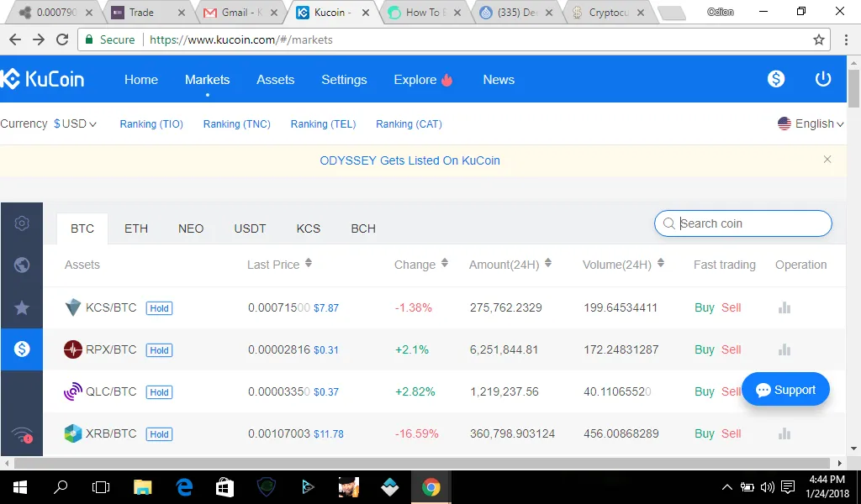861x504 pixels.
Task: Open Windows Start menu
Action: 20,487
